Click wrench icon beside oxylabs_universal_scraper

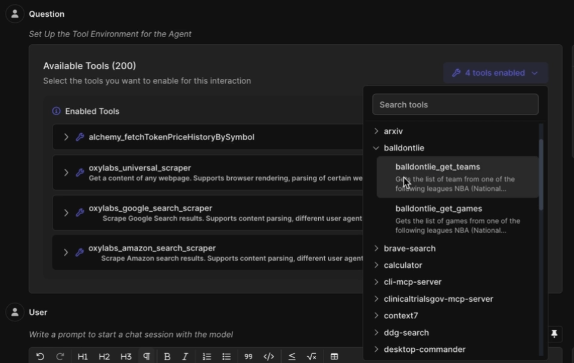(x=80, y=172)
